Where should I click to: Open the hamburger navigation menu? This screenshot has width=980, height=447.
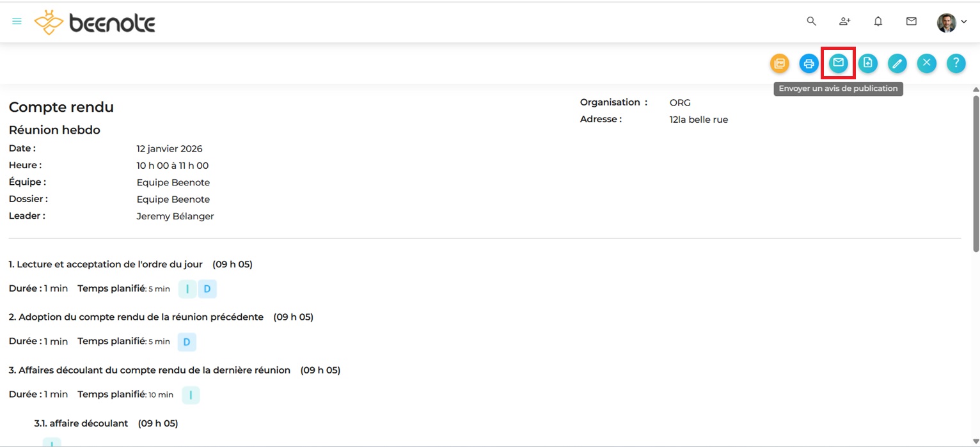click(x=17, y=22)
